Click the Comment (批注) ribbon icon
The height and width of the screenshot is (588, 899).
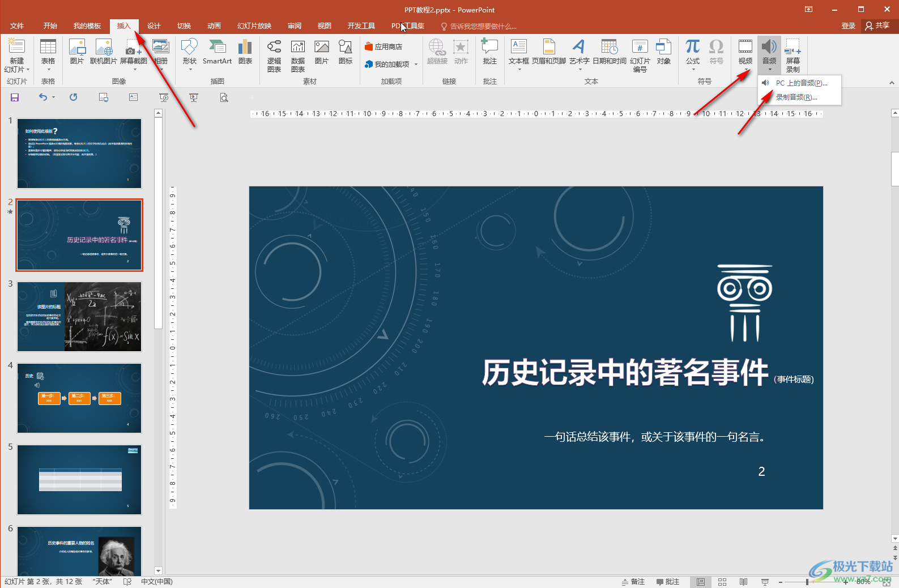pos(490,51)
